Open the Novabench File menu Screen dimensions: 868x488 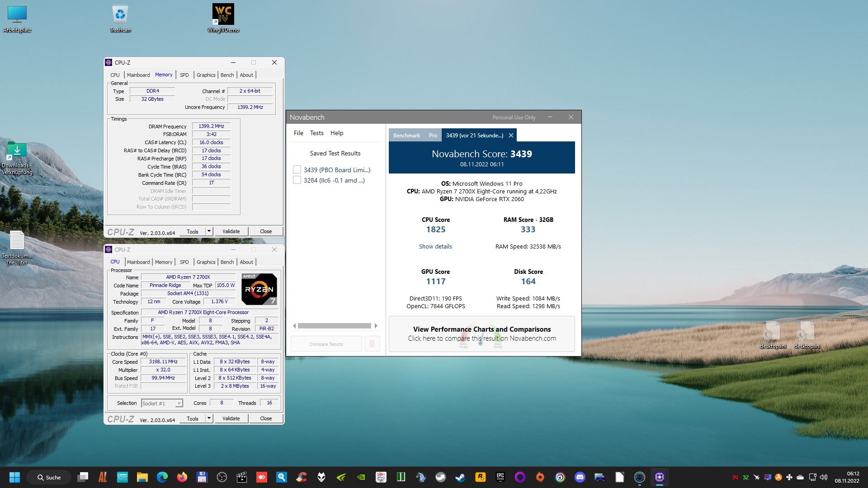(298, 133)
